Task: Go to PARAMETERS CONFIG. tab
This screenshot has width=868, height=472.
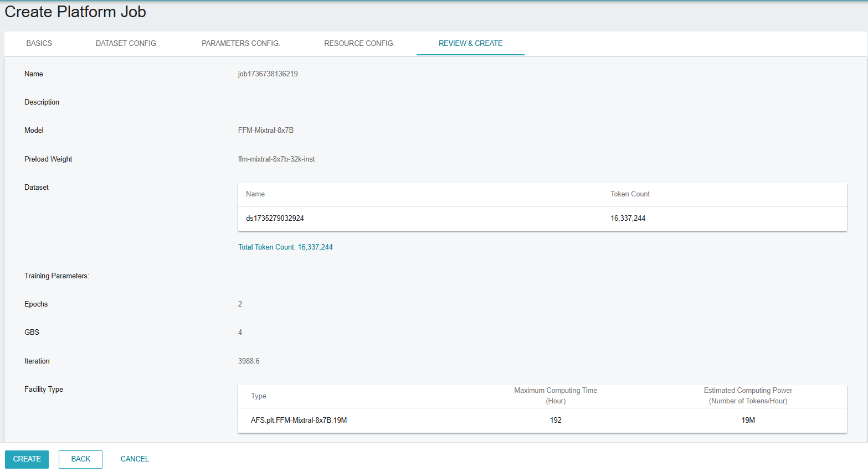Action: tap(241, 43)
